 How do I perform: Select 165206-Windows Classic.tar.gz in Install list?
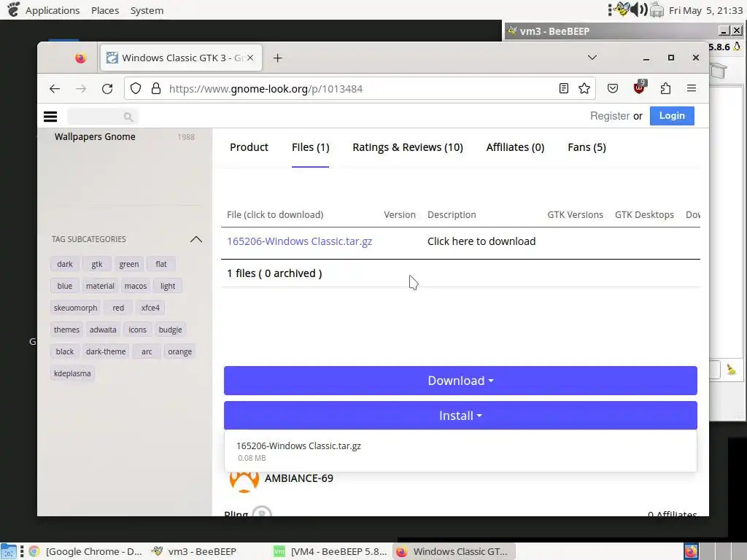(x=460, y=451)
